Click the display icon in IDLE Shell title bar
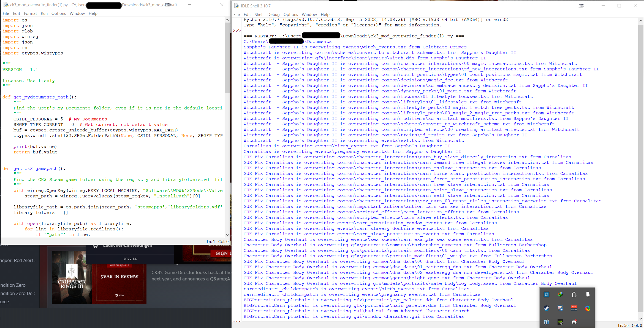The height and width of the screenshot is (328, 644). coord(581,6)
